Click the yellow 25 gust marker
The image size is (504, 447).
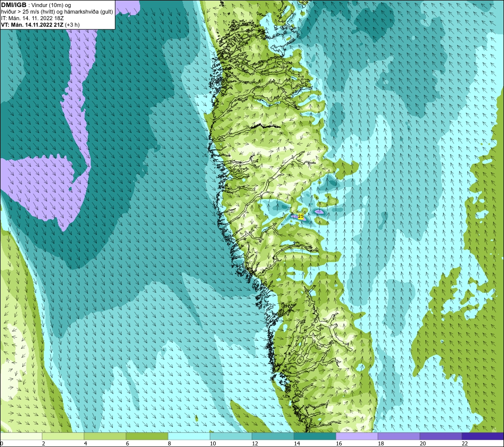(x=301, y=216)
